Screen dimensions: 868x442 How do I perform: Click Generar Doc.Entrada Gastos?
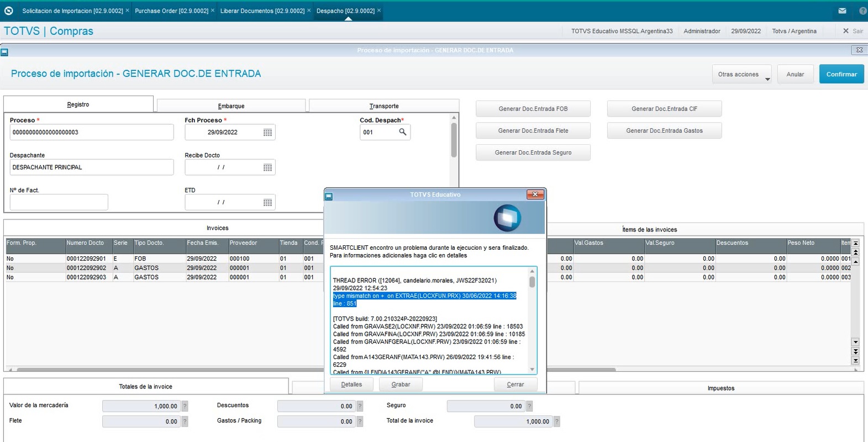coord(664,130)
